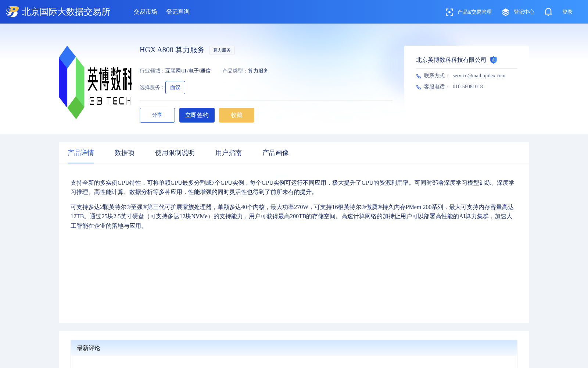Switch to the 用户指南 tab
The height and width of the screenshot is (368, 588).
[x=229, y=153]
